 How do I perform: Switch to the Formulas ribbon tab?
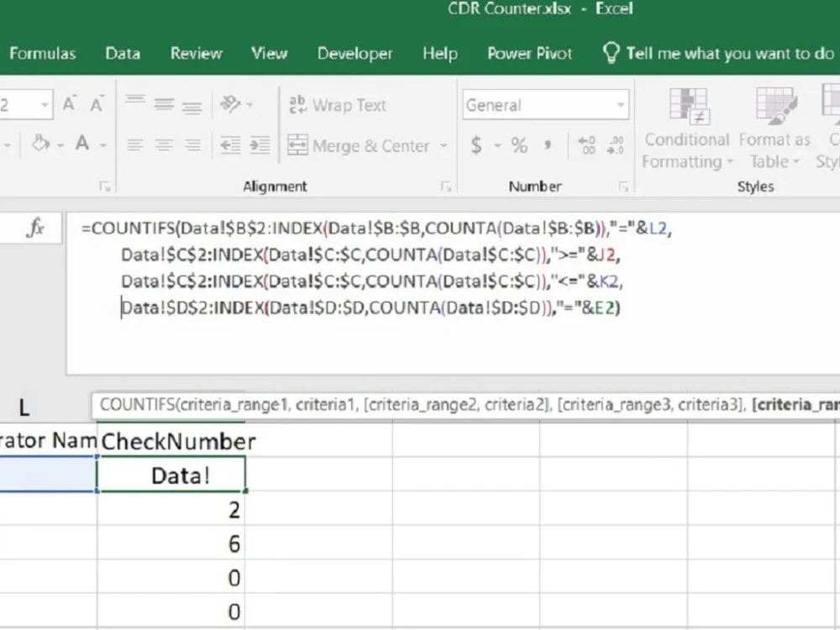pyautogui.click(x=42, y=53)
